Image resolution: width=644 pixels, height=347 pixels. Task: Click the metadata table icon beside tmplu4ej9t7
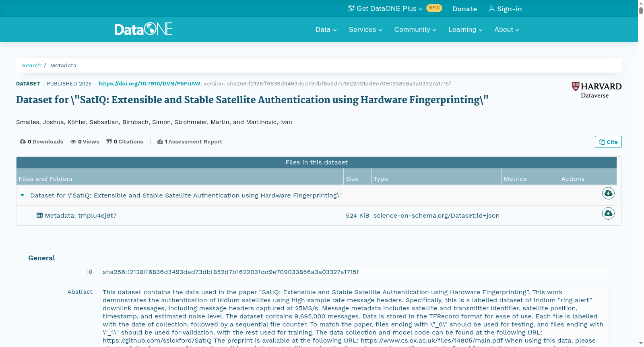pyautogui.click(x=39, y=215)
